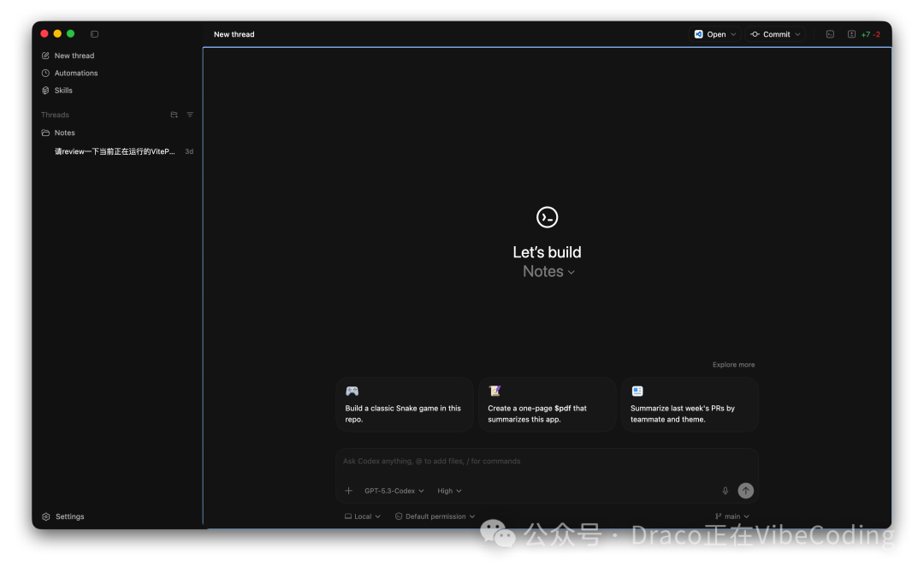
Task: Open the High reasoning effort dropdown
Action: click(x=449, y=491)
